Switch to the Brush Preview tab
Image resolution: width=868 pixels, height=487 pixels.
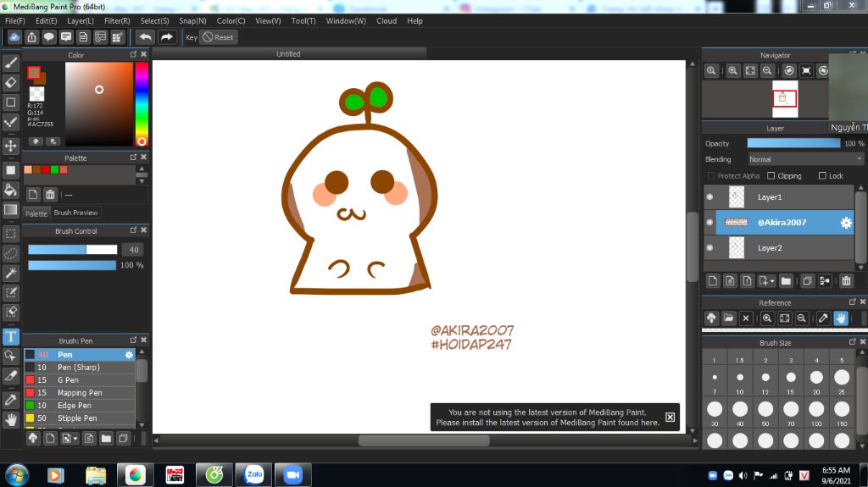(x=75, y=213)
